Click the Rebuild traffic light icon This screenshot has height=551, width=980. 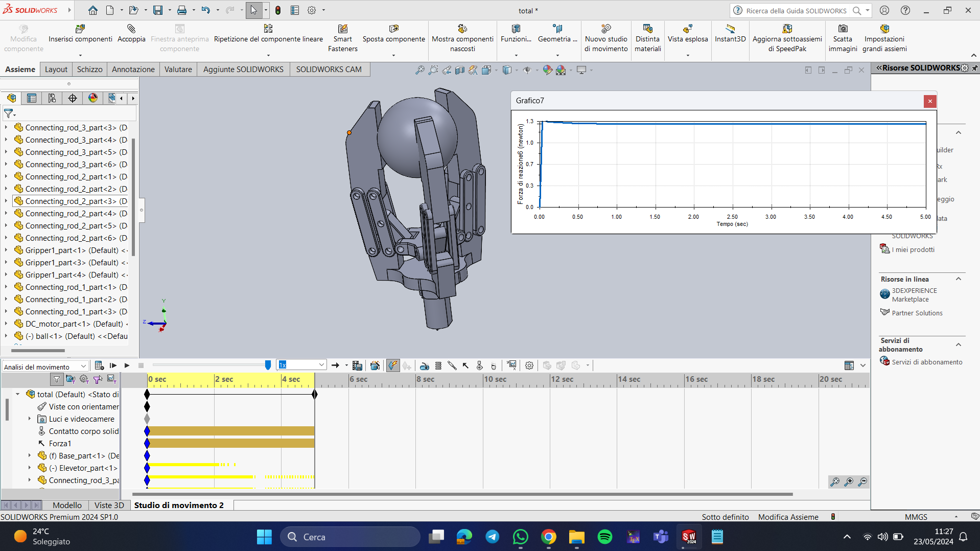[x=277, y=10]
